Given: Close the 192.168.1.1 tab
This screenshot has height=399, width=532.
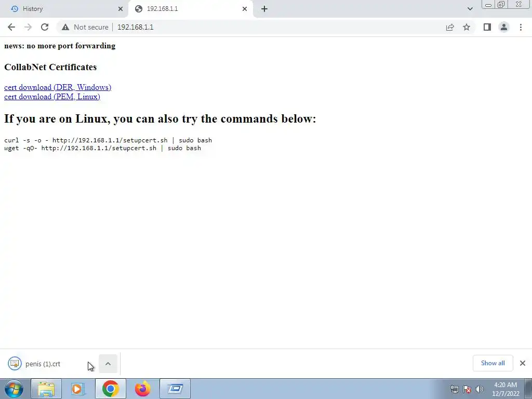Looking at the screenshot, I should (x=245, y=9).
